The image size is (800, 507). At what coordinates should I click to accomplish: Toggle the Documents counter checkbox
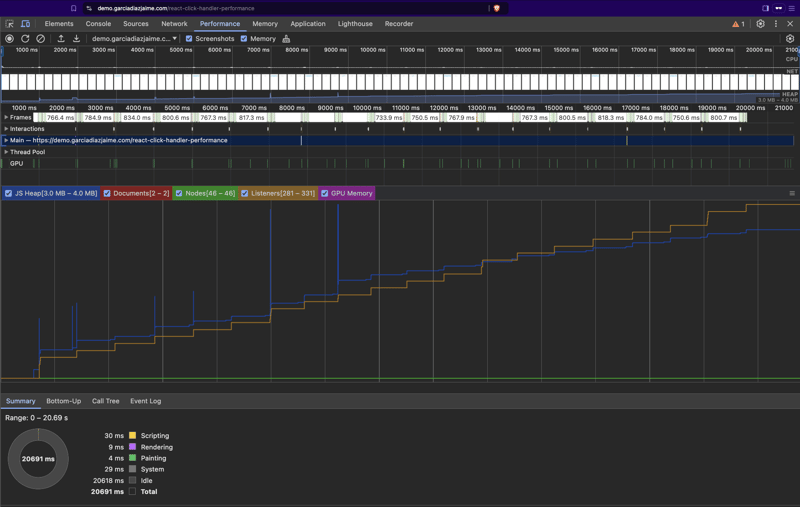pyautogui.click(x=107, y=193)
